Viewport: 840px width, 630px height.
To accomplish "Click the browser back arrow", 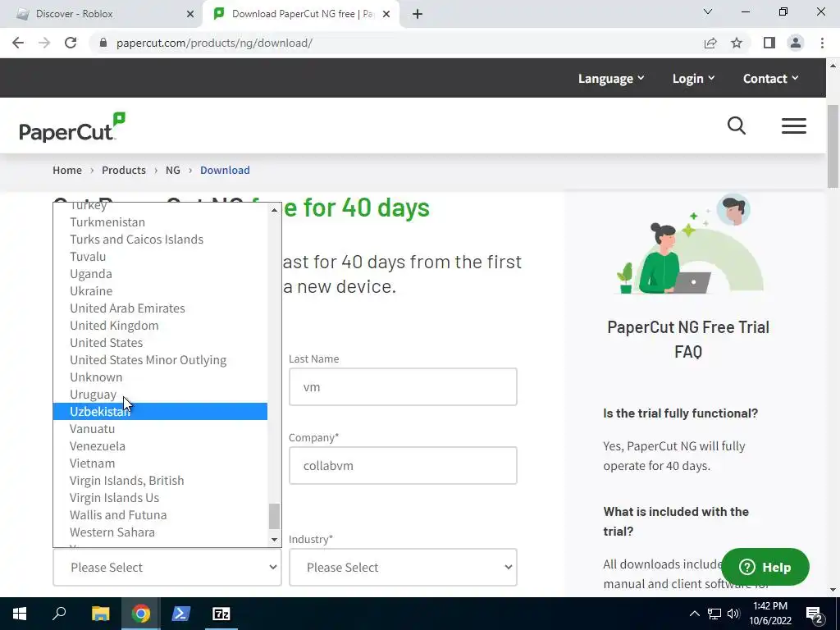I will (x=18, y=43).
